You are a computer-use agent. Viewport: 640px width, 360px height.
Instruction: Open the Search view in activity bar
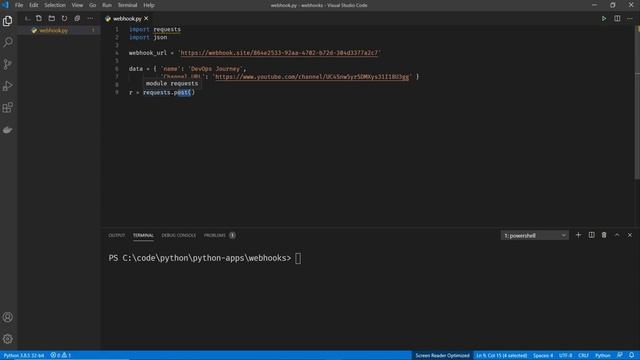8,42
